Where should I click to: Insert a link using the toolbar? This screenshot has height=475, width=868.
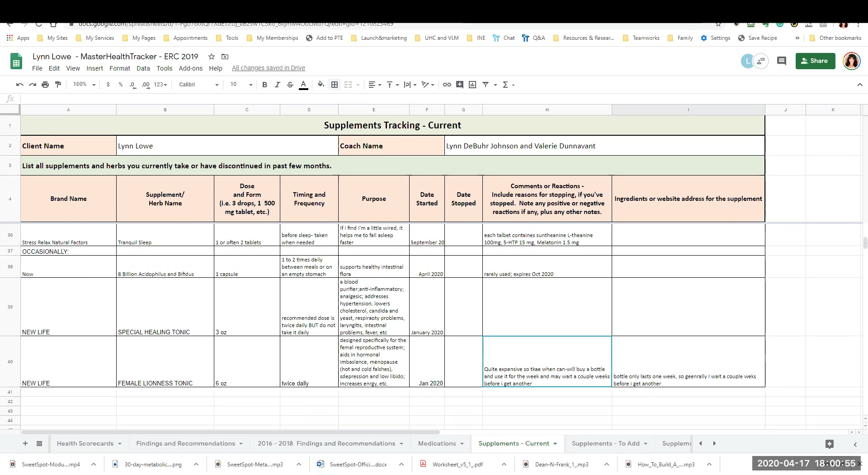447,85
